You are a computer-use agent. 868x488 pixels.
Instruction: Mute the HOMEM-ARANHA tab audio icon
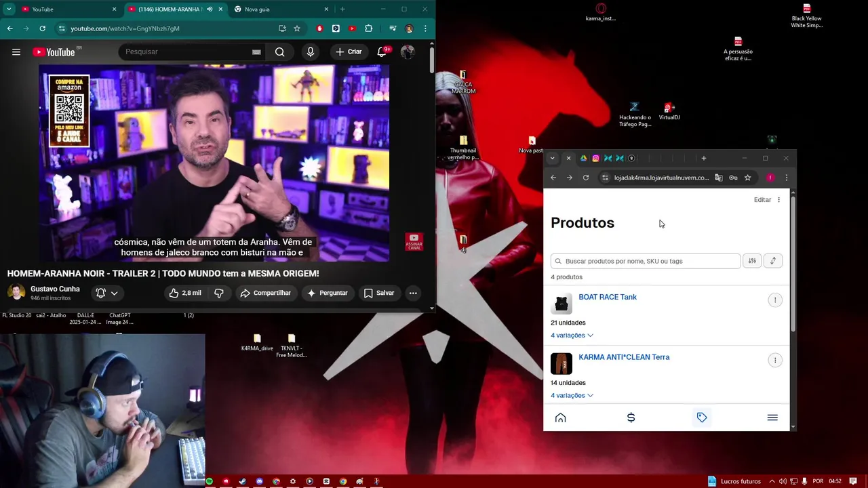pyautogui.click(x=210, y=9)
